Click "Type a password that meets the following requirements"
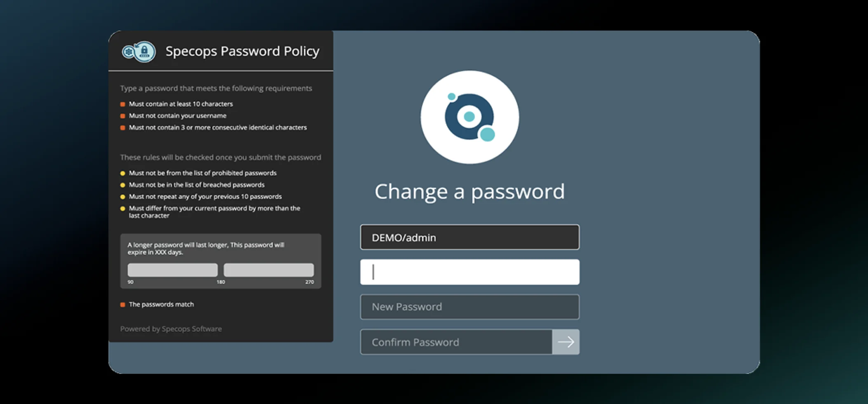Screen dimensions: 868x404 point(216,88)
